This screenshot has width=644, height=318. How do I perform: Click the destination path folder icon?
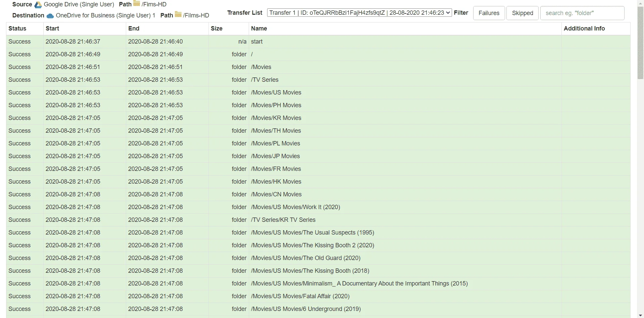pyautogui.click(x=178, y=14)
